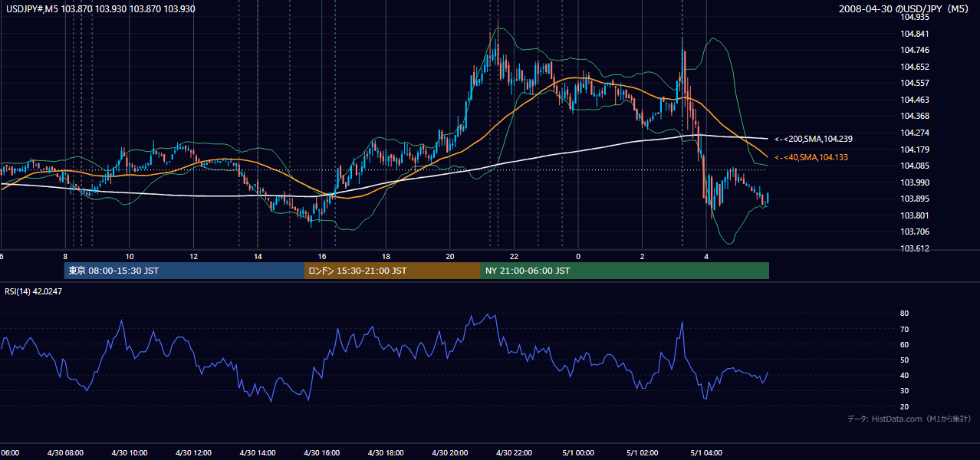The image size is (980, 460).
Task: Click bottom time label 5/1 04:00
Action: 706,452
